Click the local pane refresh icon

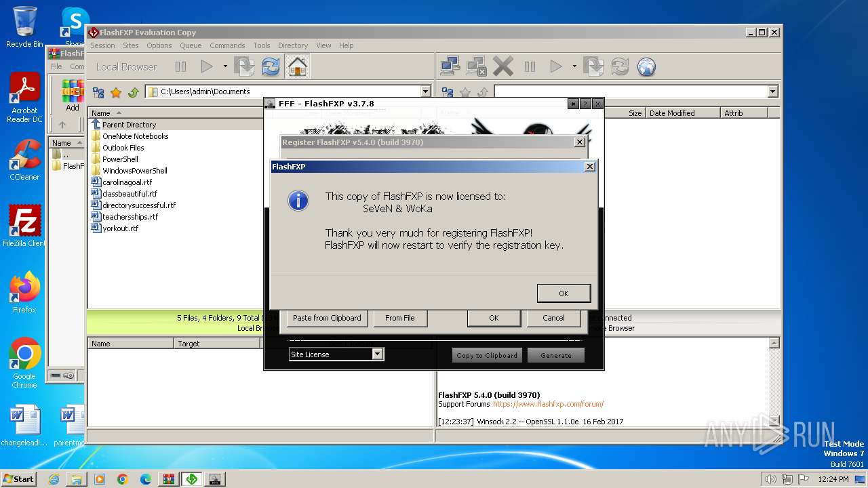tap(271, 66)
